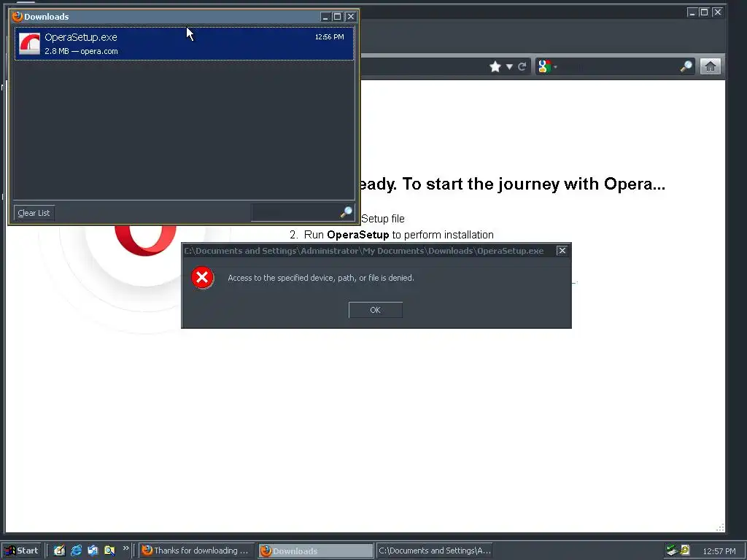
Task: Maximize the Firefox browser window
Action: 705,12
